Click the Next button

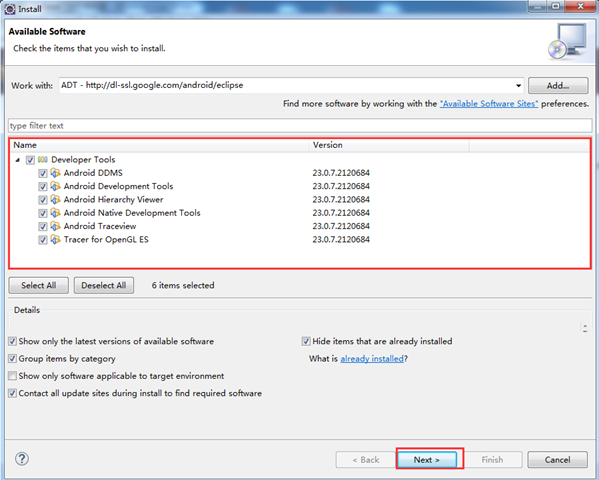pos(427,460)
